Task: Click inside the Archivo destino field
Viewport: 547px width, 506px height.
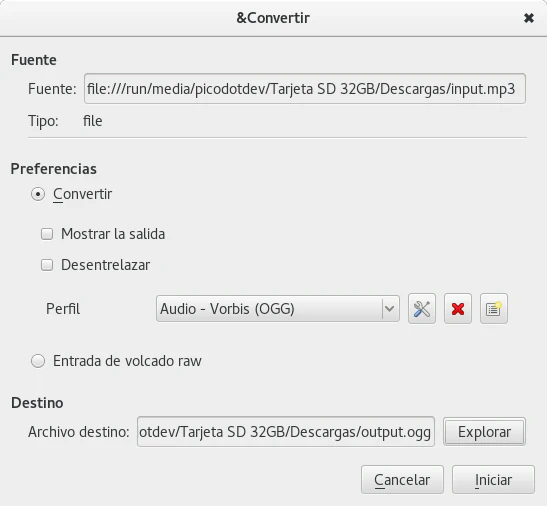Action: (x=286, y=432)
